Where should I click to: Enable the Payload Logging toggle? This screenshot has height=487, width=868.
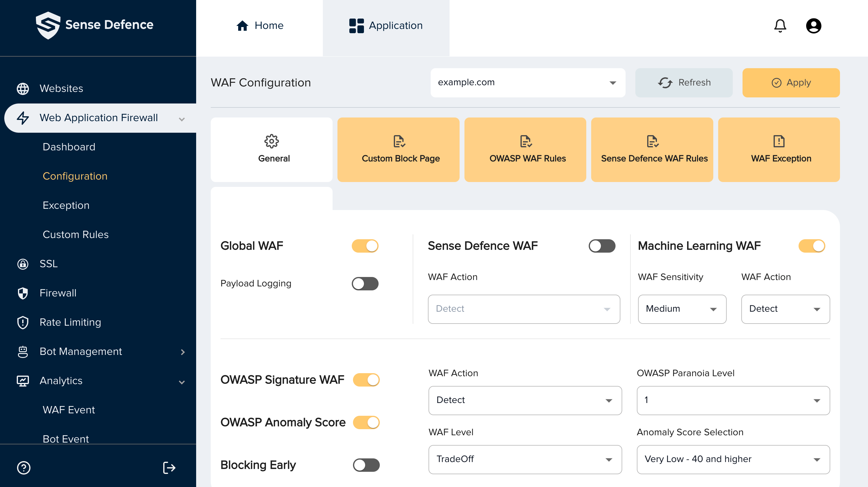(365, 284)
